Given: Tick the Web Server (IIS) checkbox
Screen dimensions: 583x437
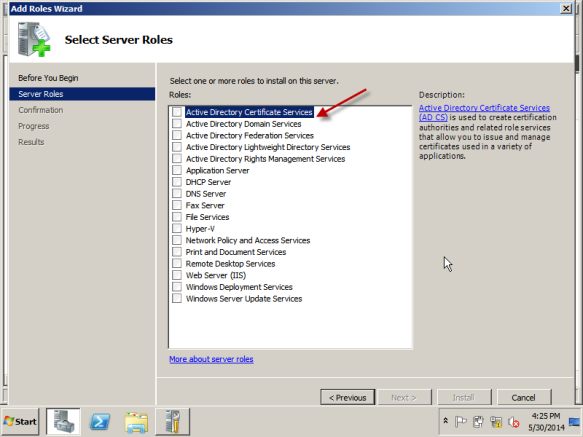Looking at the screenshot, I should click(177, 275).
